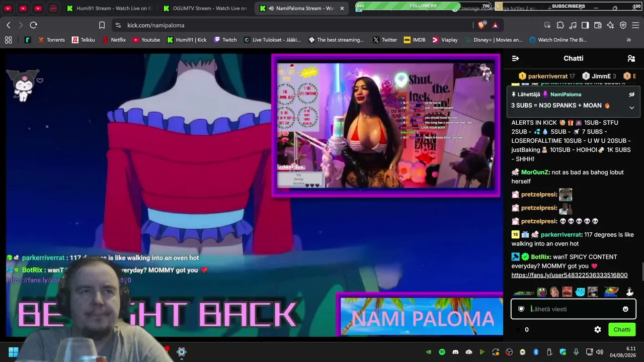This screenshot has width=644, height=362.
Task: Expand the pinned message chevron
Action: pyautogui.click(x=632, y=108)
